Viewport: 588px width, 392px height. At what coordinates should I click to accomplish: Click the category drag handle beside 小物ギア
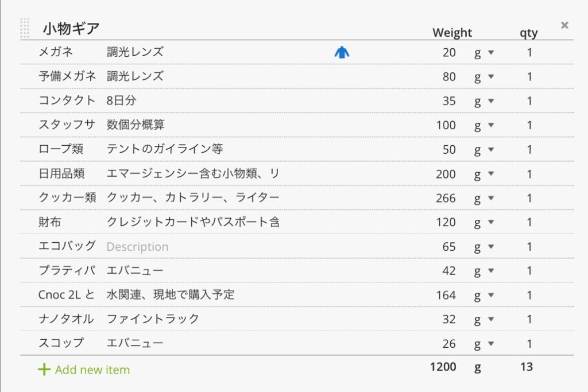[25, 28]
